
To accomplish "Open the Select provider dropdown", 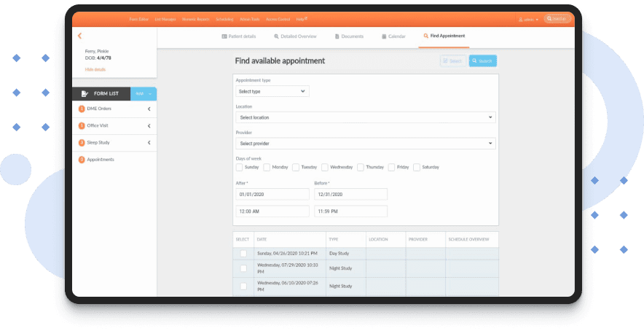I will pyautogui.click(x=366, y=144).
